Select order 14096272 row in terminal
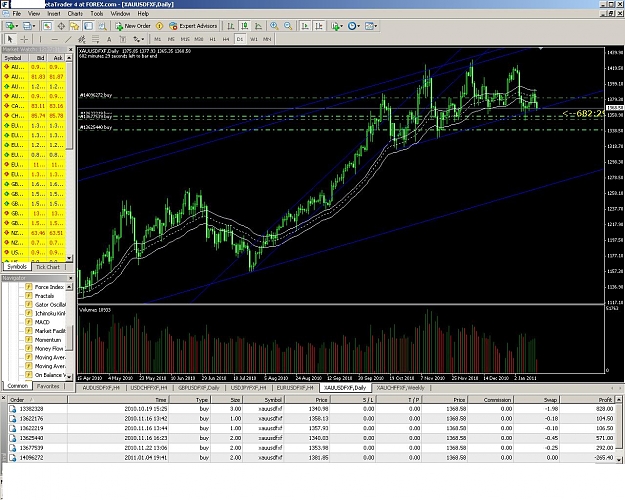This screenshot has width=625, height=500. coord(311,458)
